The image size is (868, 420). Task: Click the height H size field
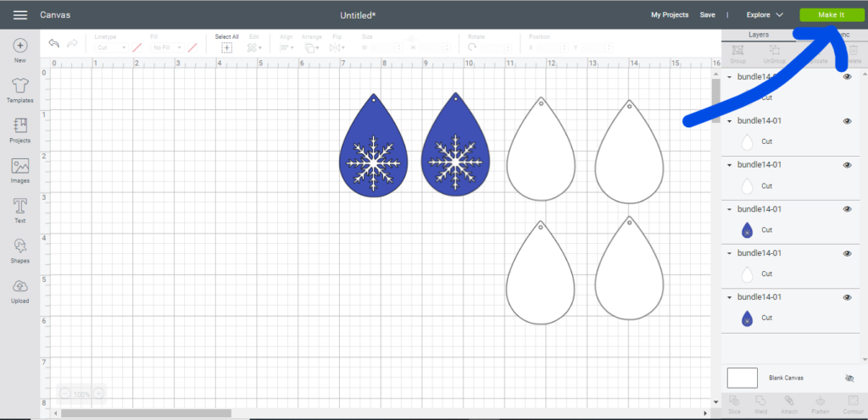tap(437, 48)
